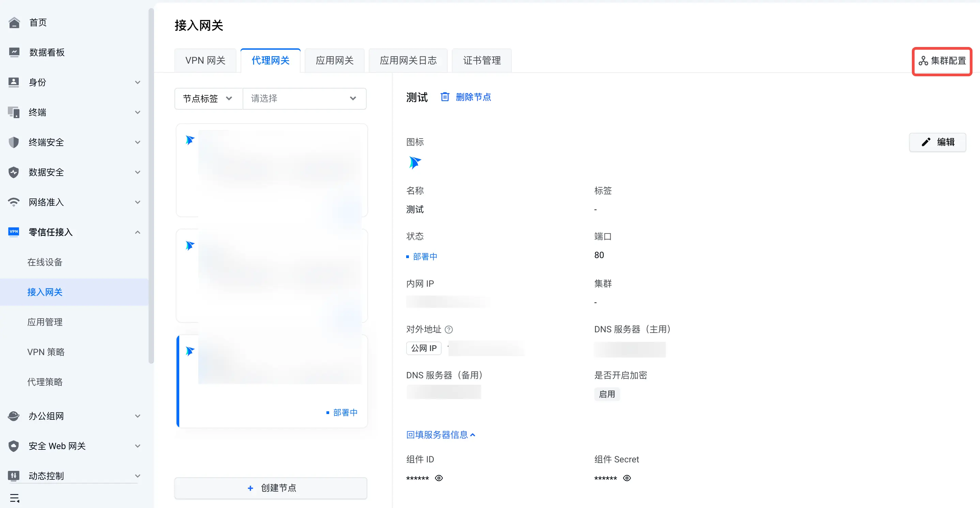The image size is (980, 508).
Task: Click the trash icon next to 删除节点
Action: coord(445,97)
